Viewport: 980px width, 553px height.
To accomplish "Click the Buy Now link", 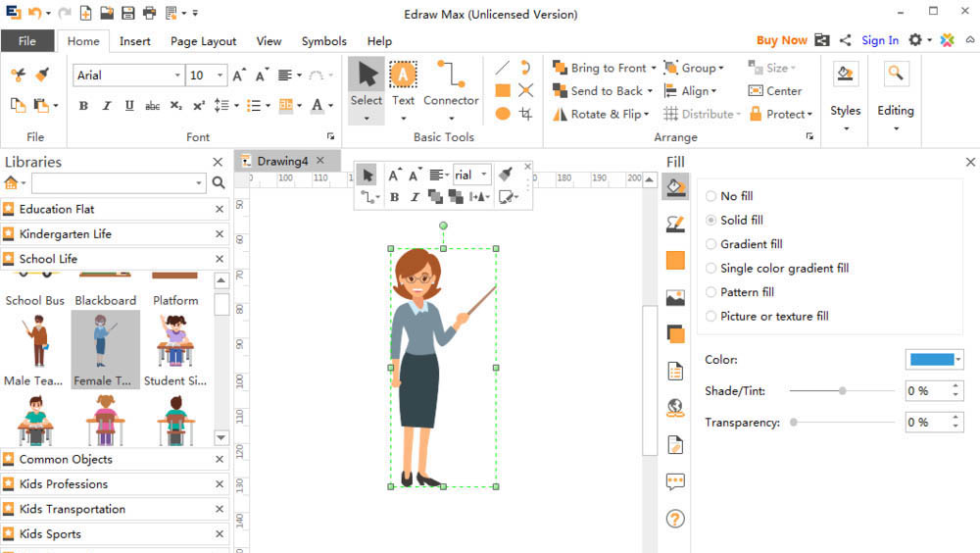I will (x=781, y=40).
